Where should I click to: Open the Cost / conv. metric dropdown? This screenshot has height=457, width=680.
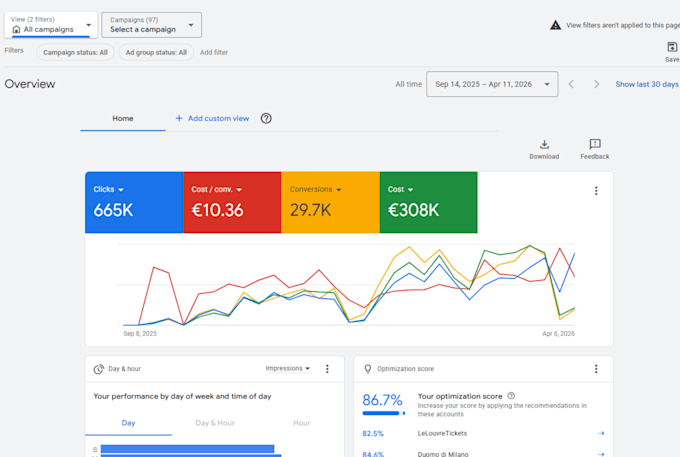click(216, 189)
